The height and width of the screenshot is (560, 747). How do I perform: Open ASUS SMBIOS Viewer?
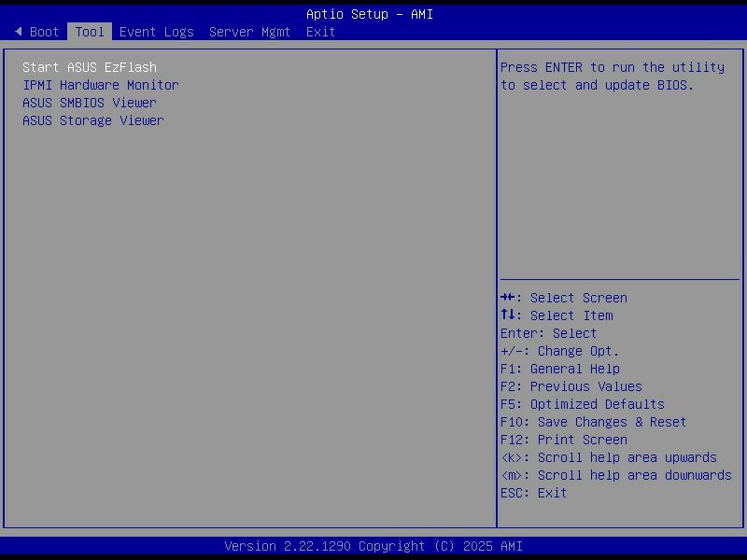(90, 103)
